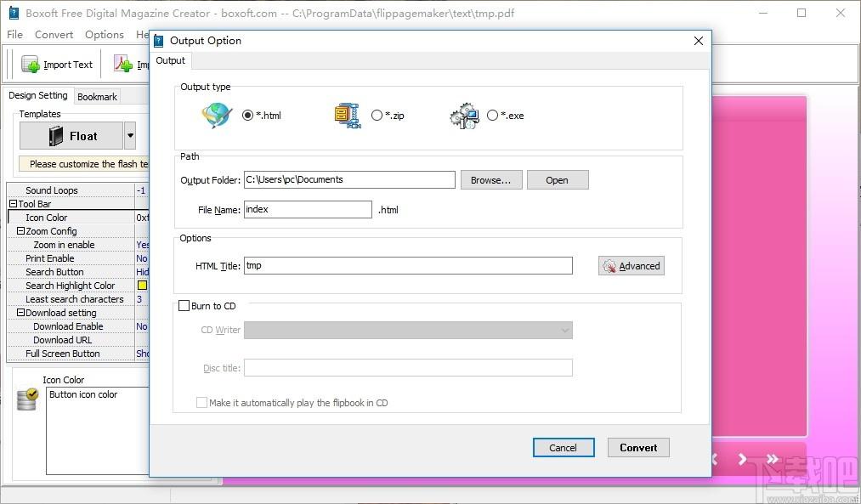Click the Advanced options button

point(632,266)
